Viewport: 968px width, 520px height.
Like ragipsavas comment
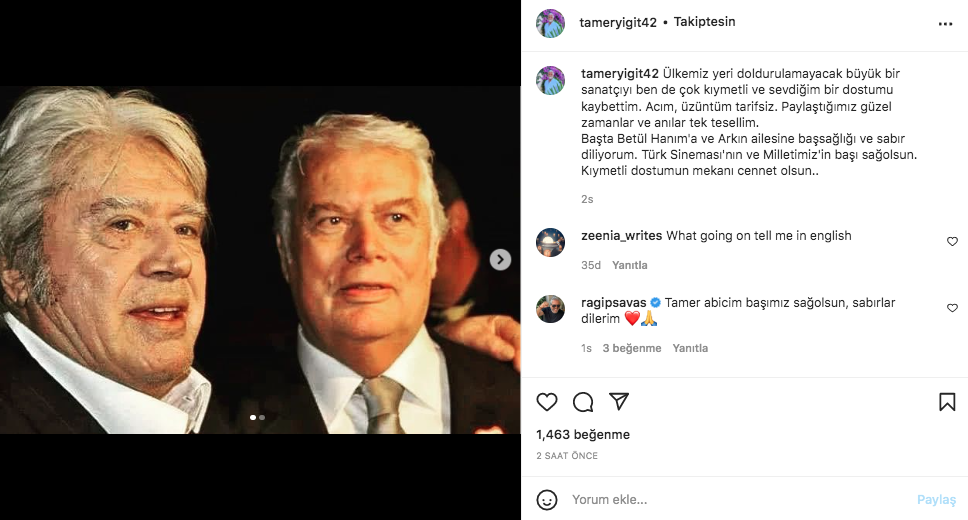tap(952, 309)
